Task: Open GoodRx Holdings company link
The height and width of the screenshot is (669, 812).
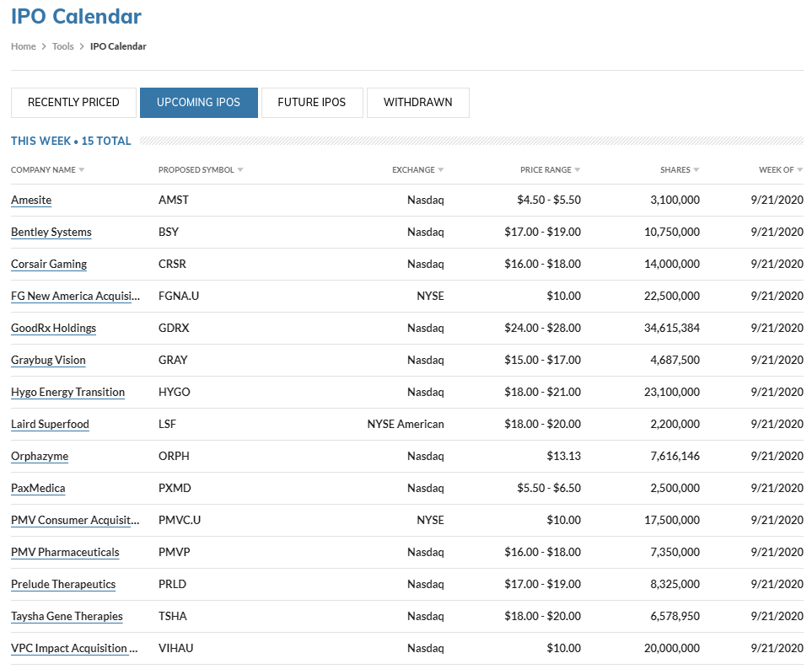Action: (x=53, y=329)
